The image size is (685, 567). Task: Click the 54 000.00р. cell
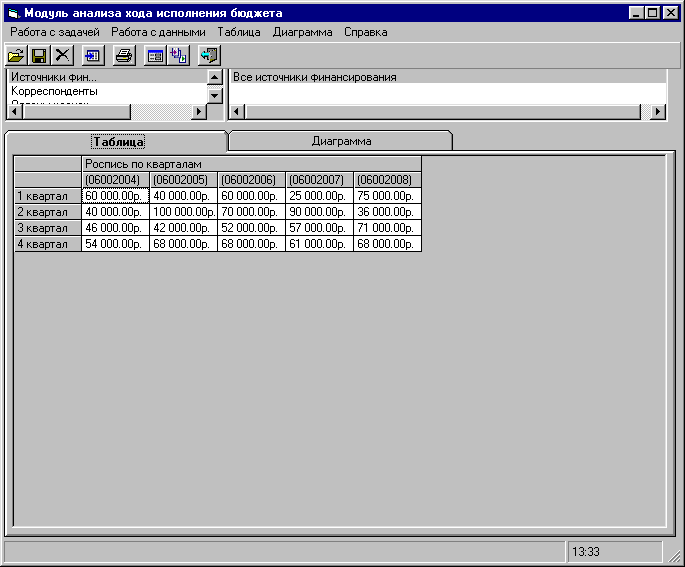[x=115, y=244]
